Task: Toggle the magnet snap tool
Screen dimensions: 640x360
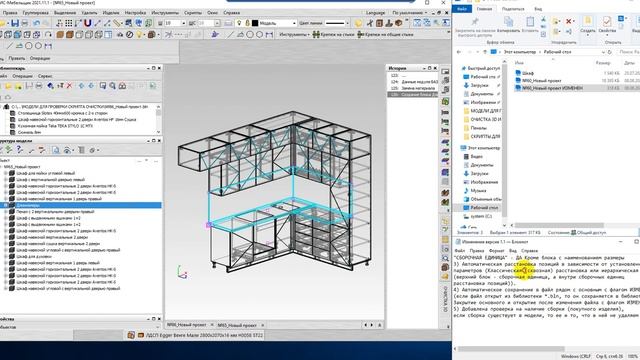Action: click(x=87, y=23)
